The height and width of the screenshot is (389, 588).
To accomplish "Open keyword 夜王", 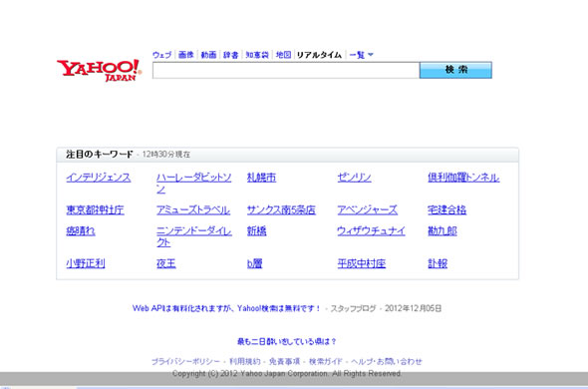I will pos(166,263).
